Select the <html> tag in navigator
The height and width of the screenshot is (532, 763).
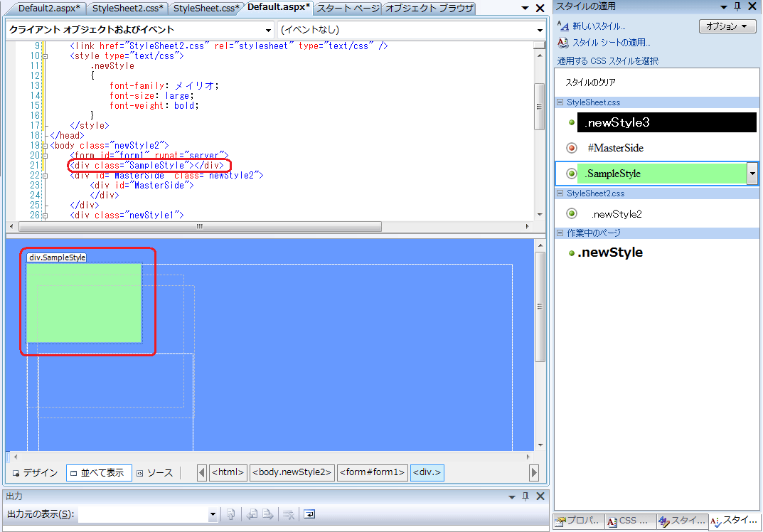[228, 472]
